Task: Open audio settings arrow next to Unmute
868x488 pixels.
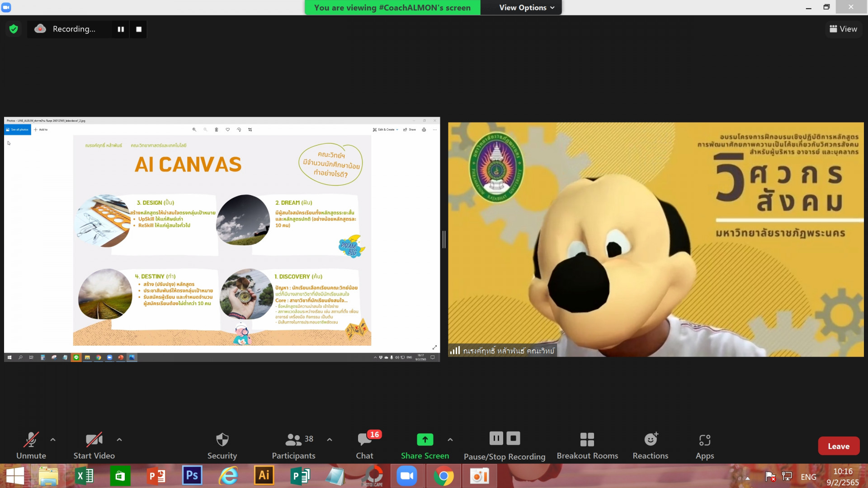Action: 53,439
